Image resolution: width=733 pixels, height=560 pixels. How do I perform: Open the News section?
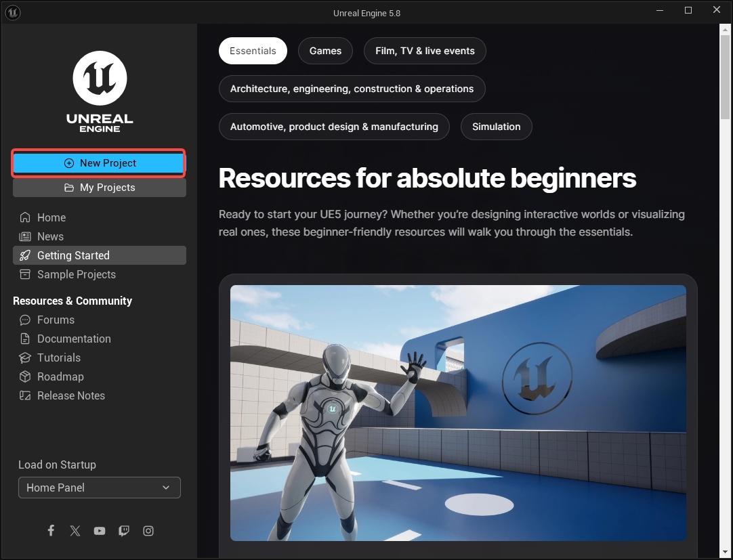tap(100, 236)
